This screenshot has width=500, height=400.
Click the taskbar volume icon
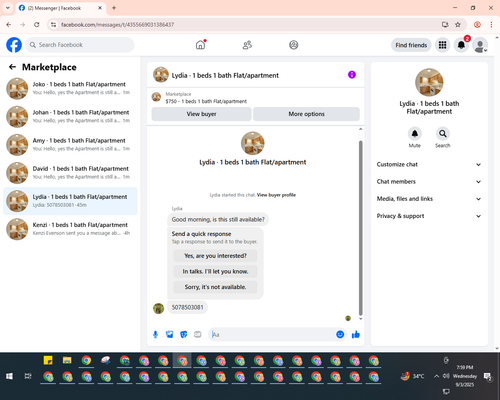click(446, 376)
